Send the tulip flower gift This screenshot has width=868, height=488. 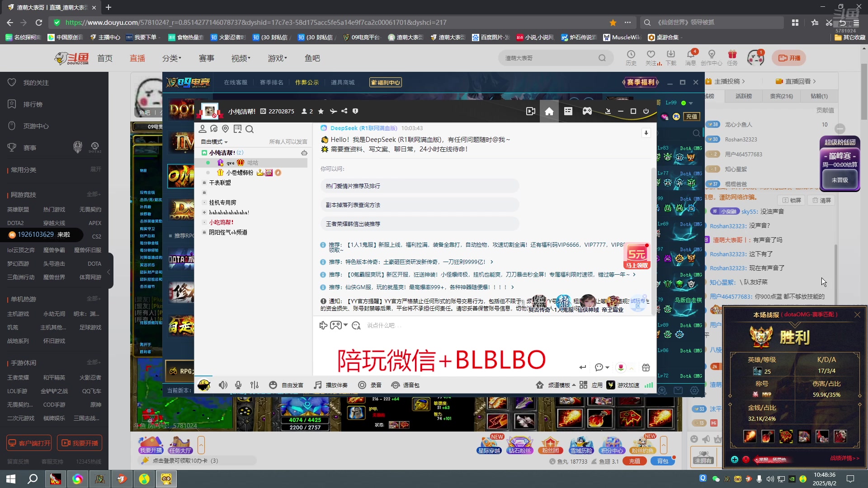pyautogui.click(x=621, y=367)
